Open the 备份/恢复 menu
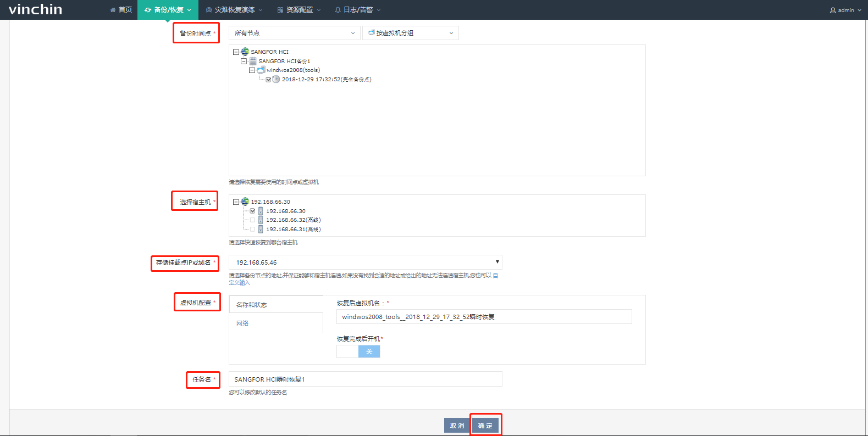This screenshot has height=436, width=868. pos(168,10)
